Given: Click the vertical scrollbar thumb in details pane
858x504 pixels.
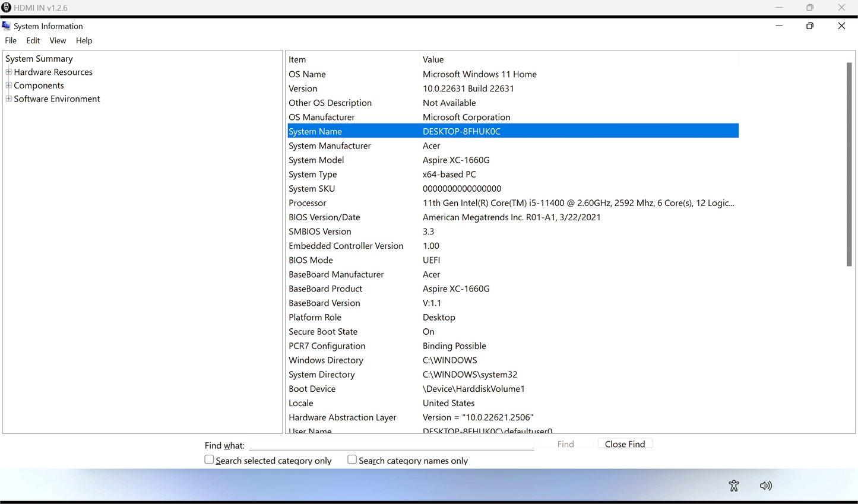Looking at the screenshot, I should point(849,164).
